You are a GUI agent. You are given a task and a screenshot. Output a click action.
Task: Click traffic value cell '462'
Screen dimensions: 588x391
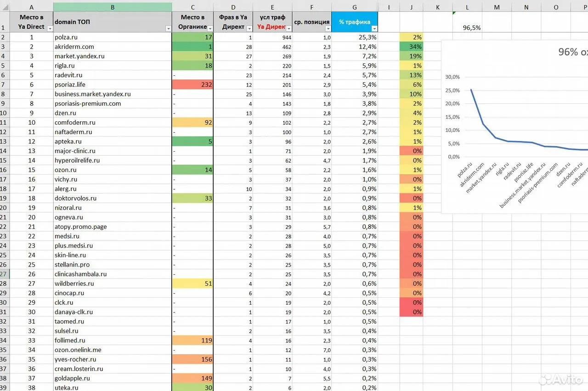(272, 46)
